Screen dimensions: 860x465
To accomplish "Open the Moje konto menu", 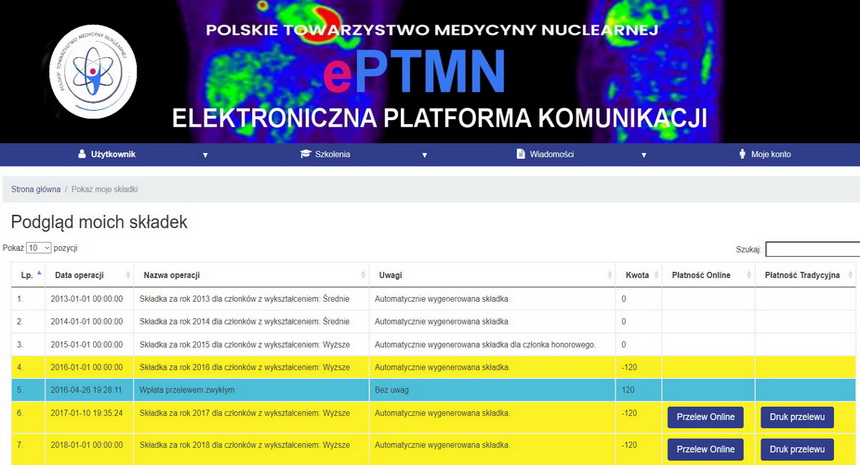I will [x=771, y=154].
